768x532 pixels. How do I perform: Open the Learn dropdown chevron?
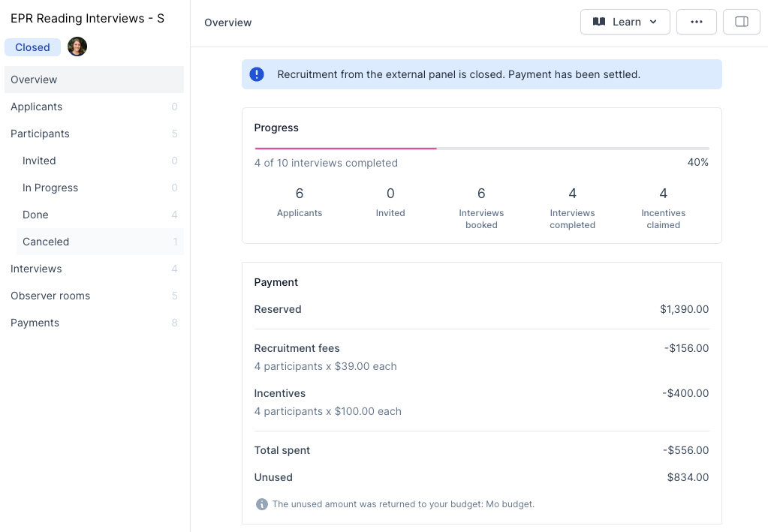(x=653, y=22)
